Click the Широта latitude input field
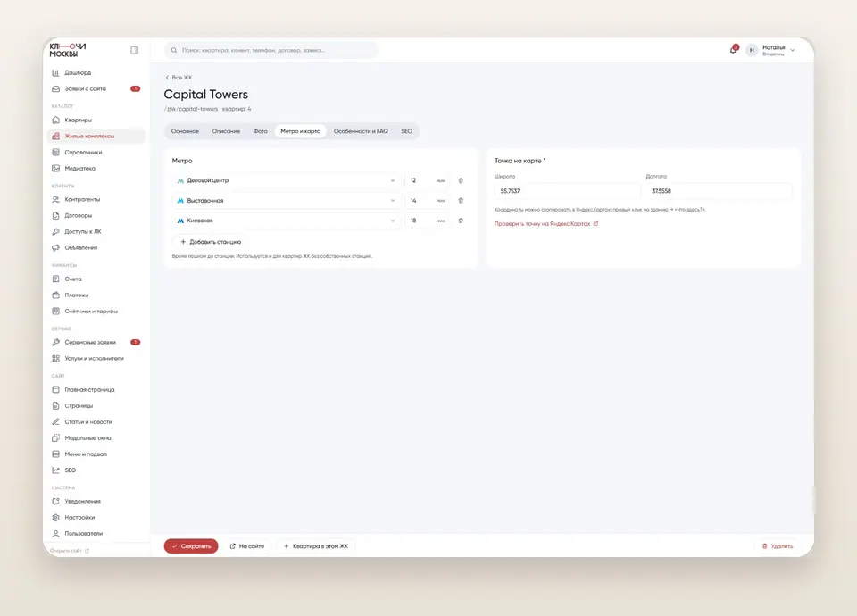 [x=568, y=191]
